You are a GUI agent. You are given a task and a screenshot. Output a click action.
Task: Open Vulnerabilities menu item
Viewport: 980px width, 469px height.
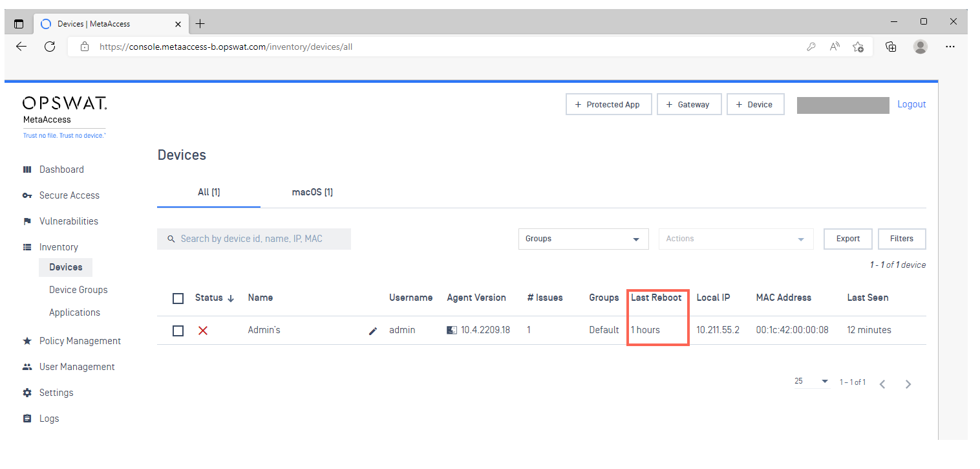[69, 221]
